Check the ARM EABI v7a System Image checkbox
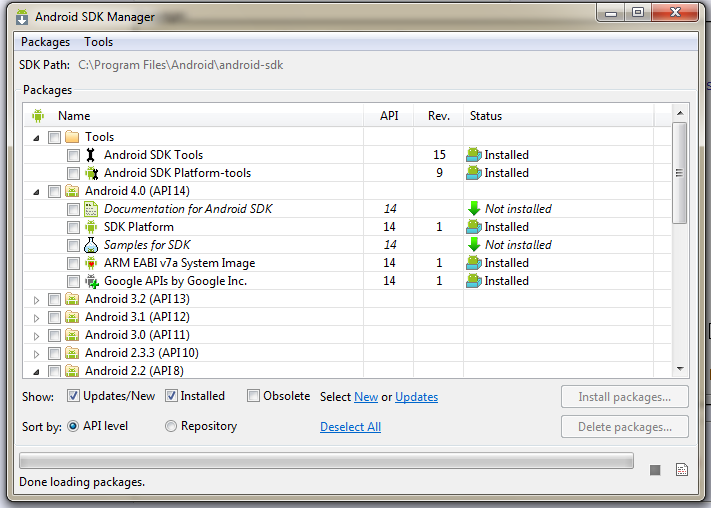Viewport: 711px width, 508px height. [73, 264]
